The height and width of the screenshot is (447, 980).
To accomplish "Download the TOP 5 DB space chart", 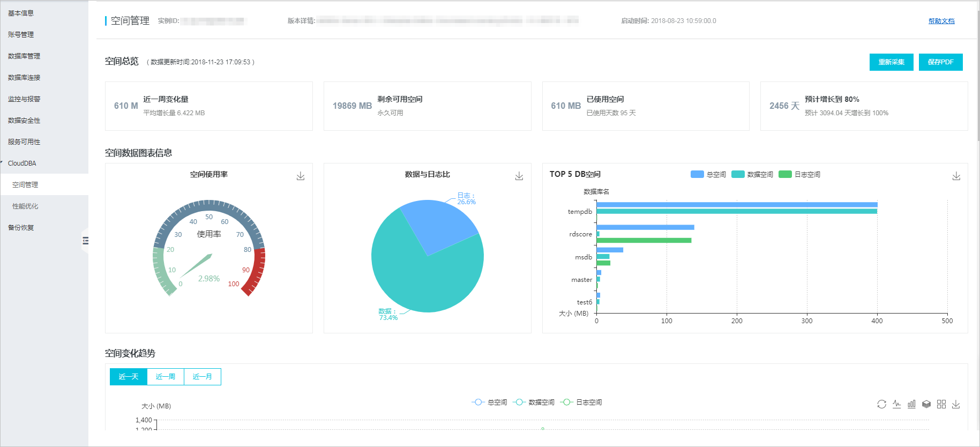I will pyautogui.click(x=956, y=176).
